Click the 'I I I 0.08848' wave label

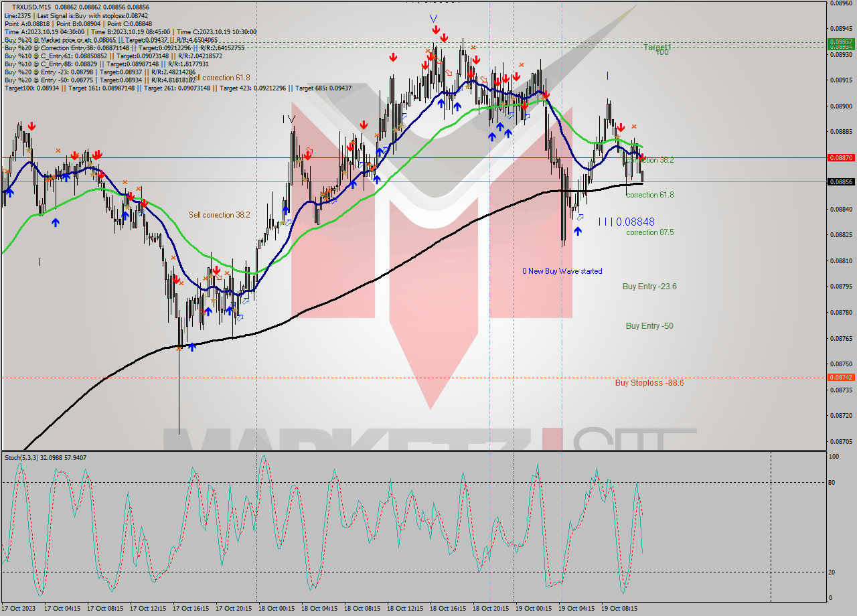(627, 222)
